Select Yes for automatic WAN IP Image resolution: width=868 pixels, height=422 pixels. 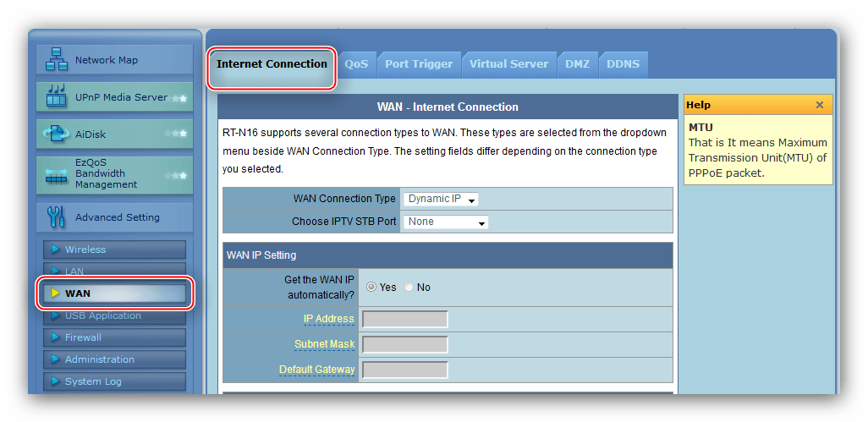371,288
